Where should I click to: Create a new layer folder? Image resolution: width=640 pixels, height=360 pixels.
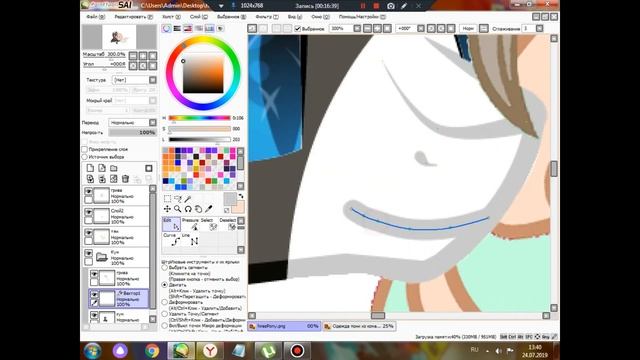(114, 168)
